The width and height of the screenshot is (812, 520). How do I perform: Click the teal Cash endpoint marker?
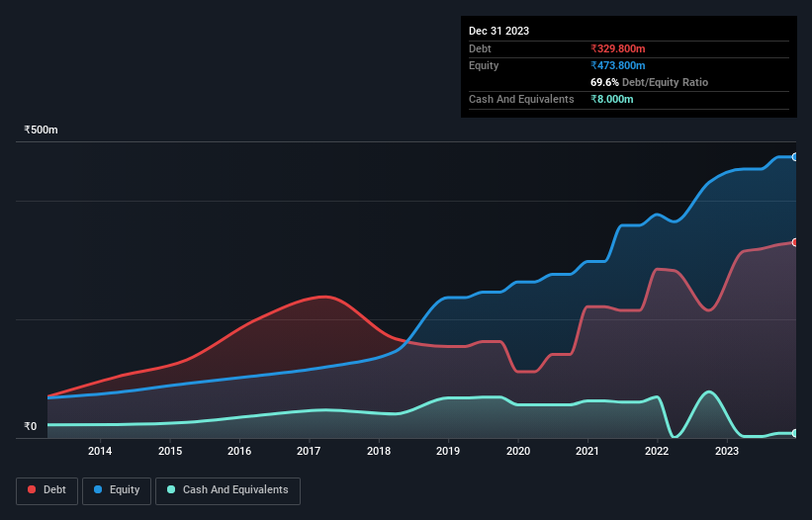(x=795, y=433)
